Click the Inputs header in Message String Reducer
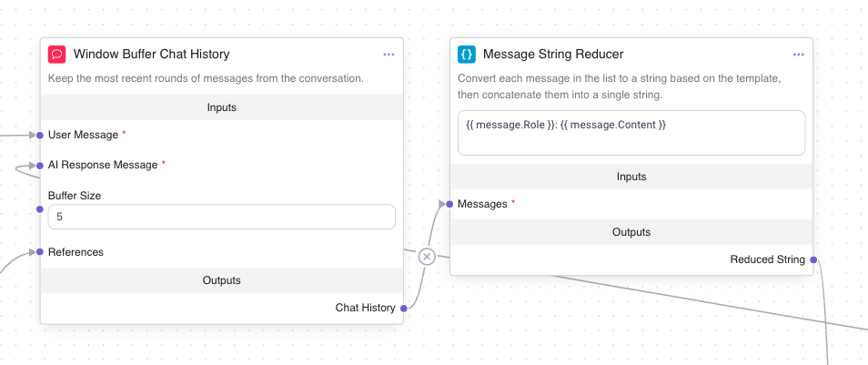This screenshot has width=868, height=365. tap(631, 177)
